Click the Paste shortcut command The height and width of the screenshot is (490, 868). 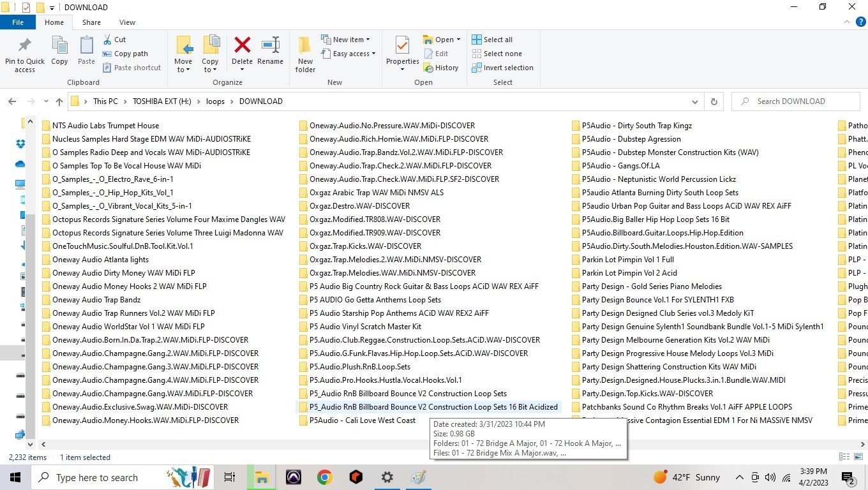point(131,68)
